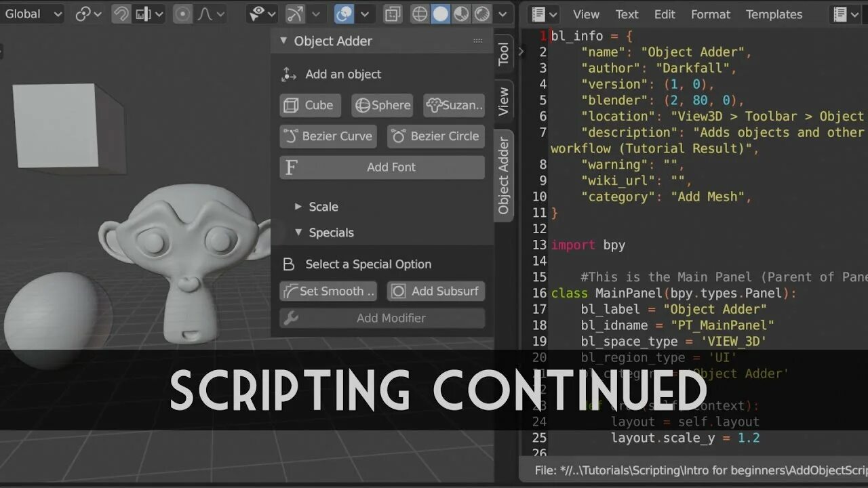
Task: Click the 'bl_idname = "PT_MainPanel"' line
Action: pyautogui.click(x=677, y=325)
